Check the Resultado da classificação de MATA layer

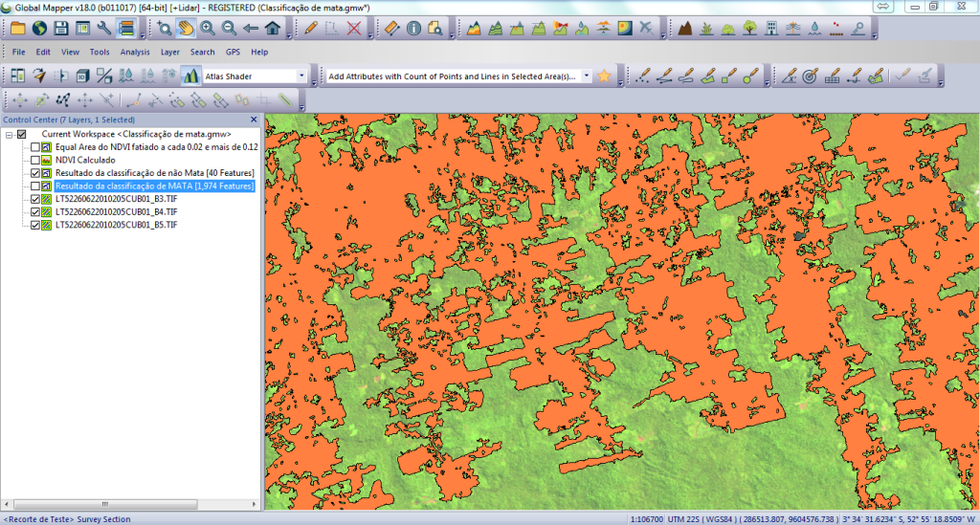[35, 186]
